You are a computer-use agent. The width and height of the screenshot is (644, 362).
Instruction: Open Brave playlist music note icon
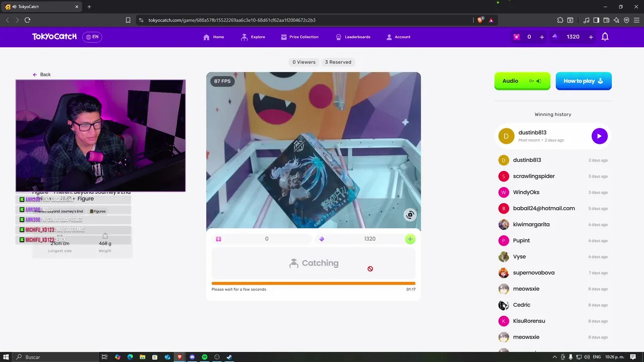(x=586, y=20)
